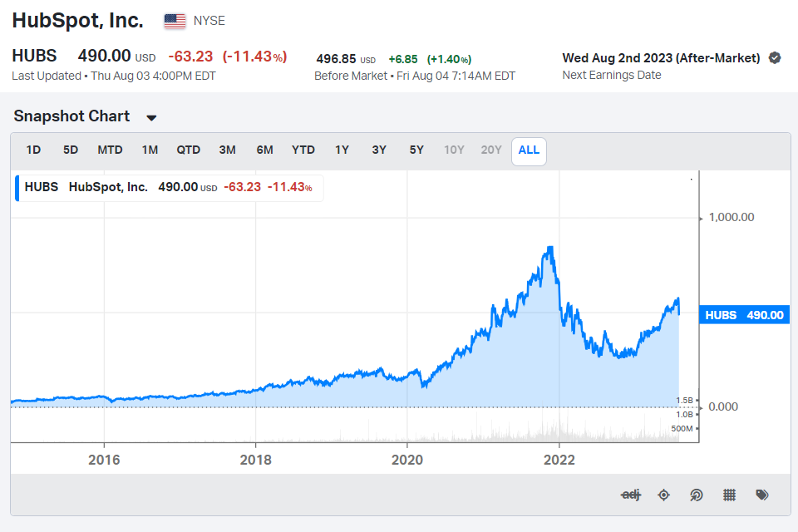Click the Snapshot Chart heading
The width and height of the screenshot is (798, 532).
[x=71, y=116]
